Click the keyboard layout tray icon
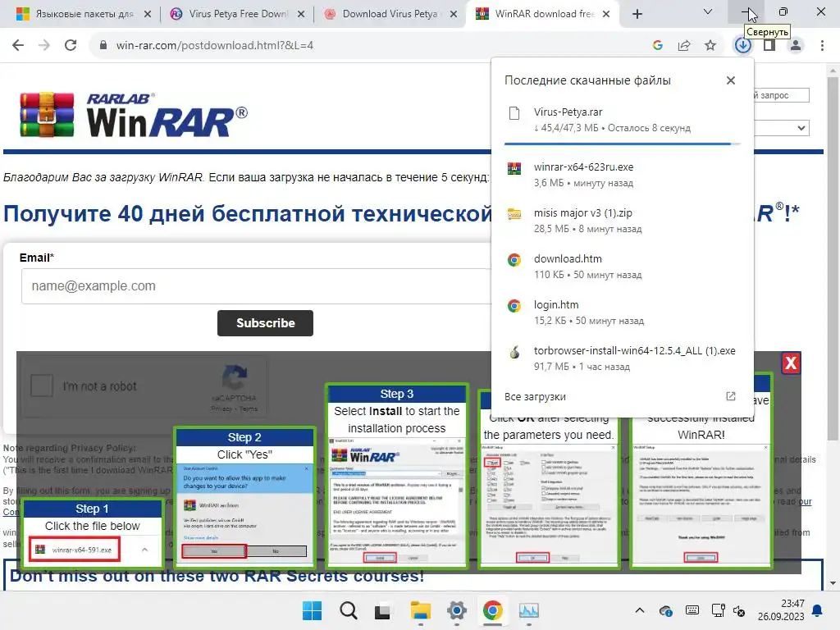The width and height of the screenshot is (840, 630). (x=692, y=610)
